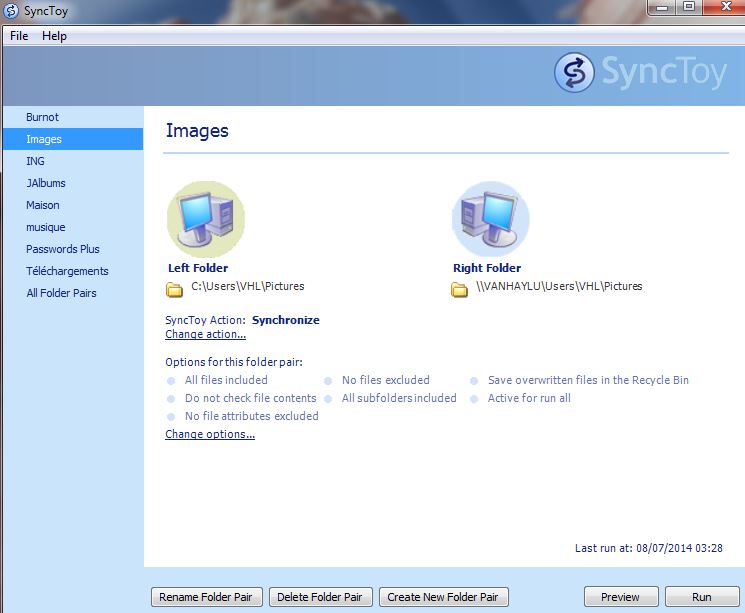Image resolution: width=745 pixels, height=613 pixels.
Task: Select the musique folder pair
Action: pos(73,227)
